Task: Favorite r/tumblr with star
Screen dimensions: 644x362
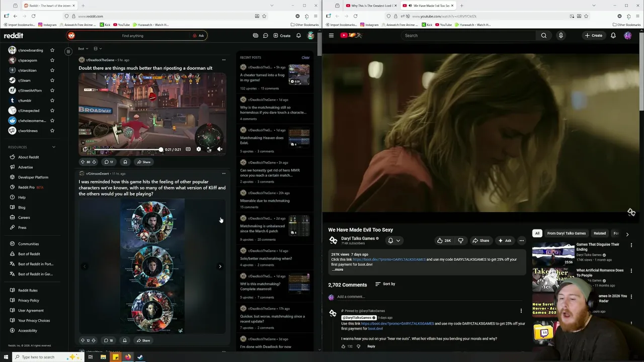Action: (52, 101)
